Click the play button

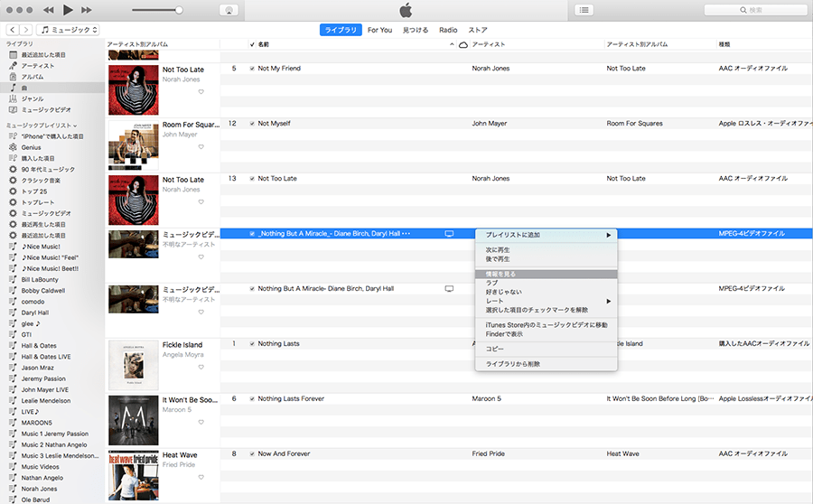coord(68,10)
